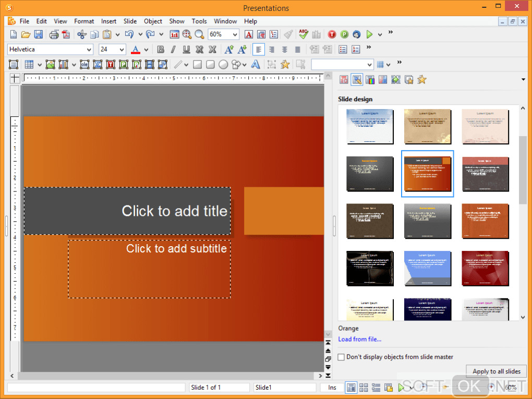Click the Print icon in toolbar
Screen dimensions: 532x399
click(54, 34)
